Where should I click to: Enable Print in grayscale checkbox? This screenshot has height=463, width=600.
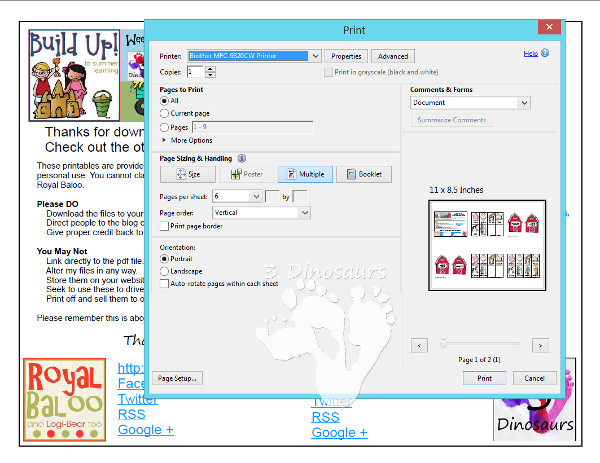pyautogui.click(x=328, y=72)
